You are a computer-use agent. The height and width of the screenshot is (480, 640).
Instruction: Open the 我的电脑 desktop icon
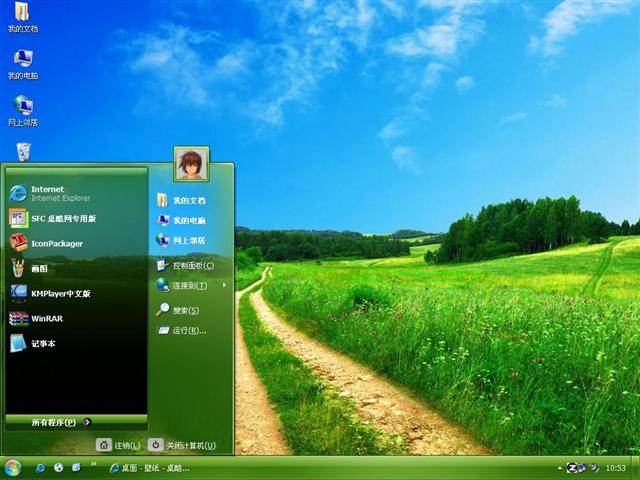[23, 64]
